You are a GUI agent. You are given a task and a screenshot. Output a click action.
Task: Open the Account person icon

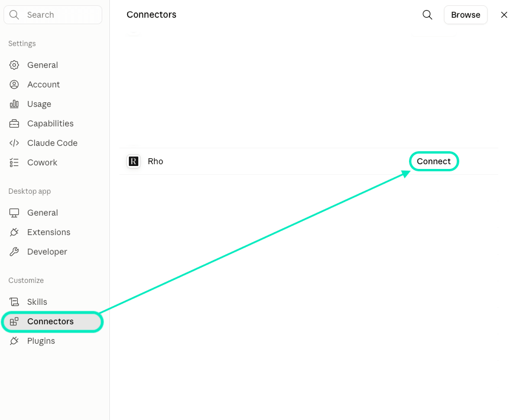click(x=14, y=84)
